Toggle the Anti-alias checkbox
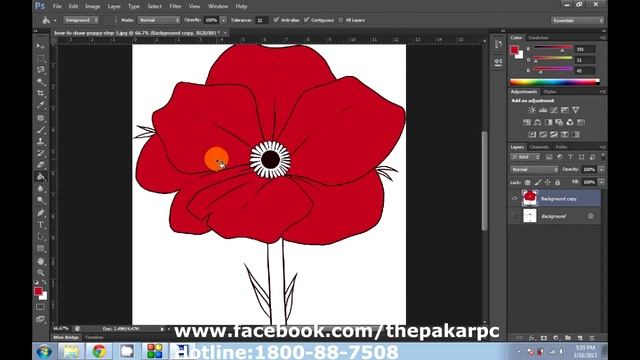 [x=276, y=20]
